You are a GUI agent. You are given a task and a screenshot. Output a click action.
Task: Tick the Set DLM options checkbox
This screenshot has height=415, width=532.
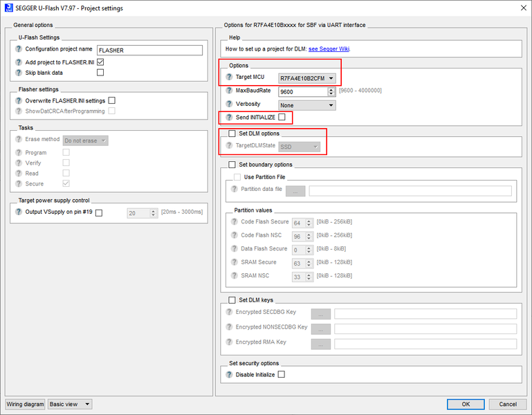pyautogui.click(x=232, y=133)
